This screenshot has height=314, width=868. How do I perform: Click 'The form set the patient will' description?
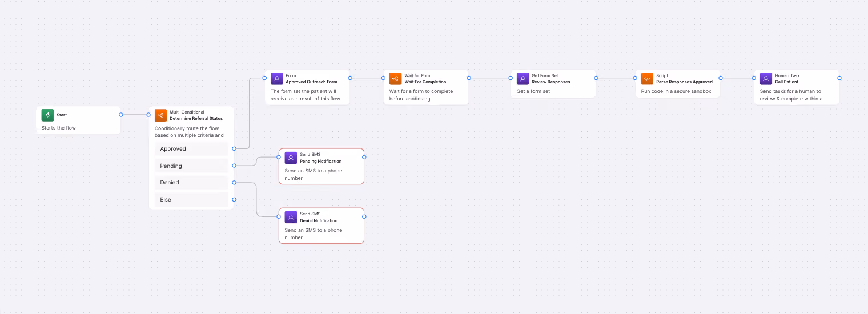pyautogui.click(x=306, y=95)
